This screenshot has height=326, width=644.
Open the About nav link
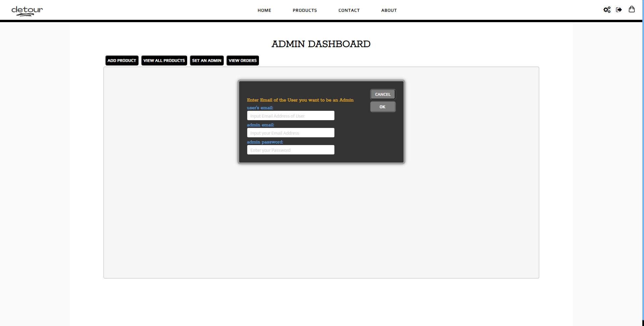[x=389, y=10]
